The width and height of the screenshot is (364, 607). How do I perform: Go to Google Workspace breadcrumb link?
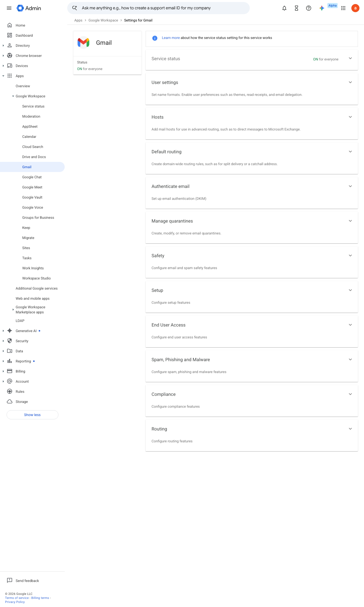[x=103, y=20]
